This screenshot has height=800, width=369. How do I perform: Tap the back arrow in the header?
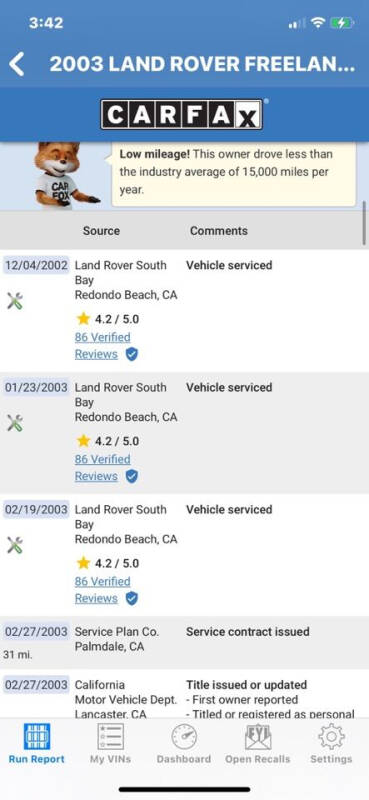[x=17, y=64]
